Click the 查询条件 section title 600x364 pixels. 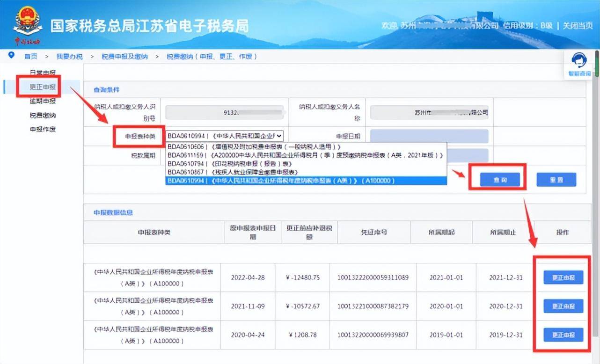(106, 89)
